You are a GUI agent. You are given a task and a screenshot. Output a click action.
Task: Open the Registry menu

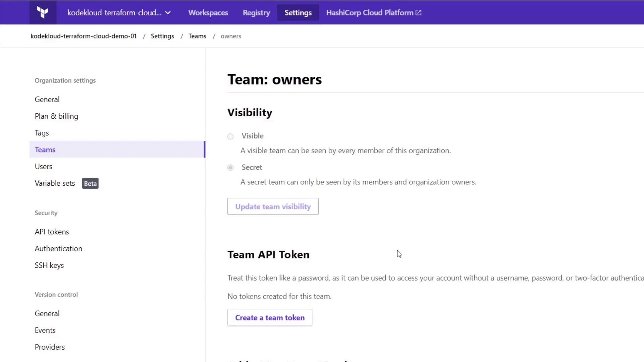[256, 13]
